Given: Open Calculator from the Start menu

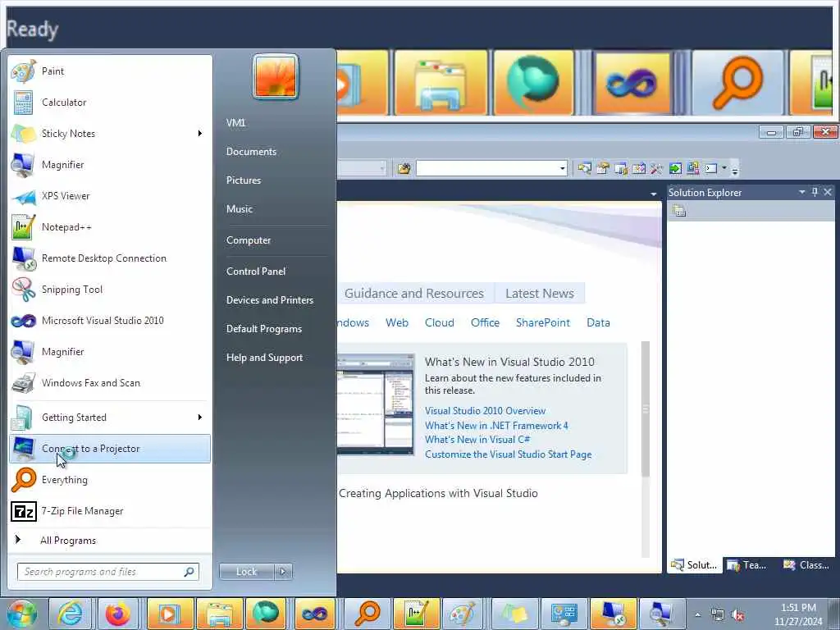Looking at the screenshot, I should click(x=110, y=103).
